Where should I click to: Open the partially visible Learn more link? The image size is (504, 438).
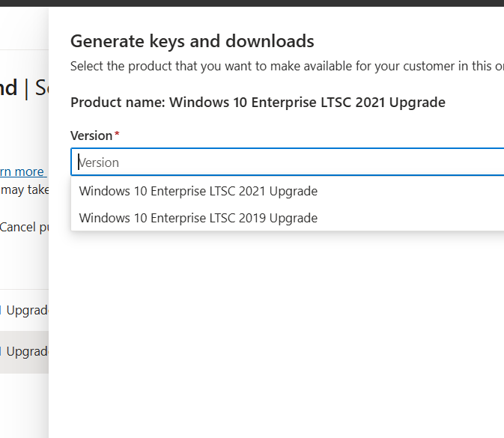(23, 172)
